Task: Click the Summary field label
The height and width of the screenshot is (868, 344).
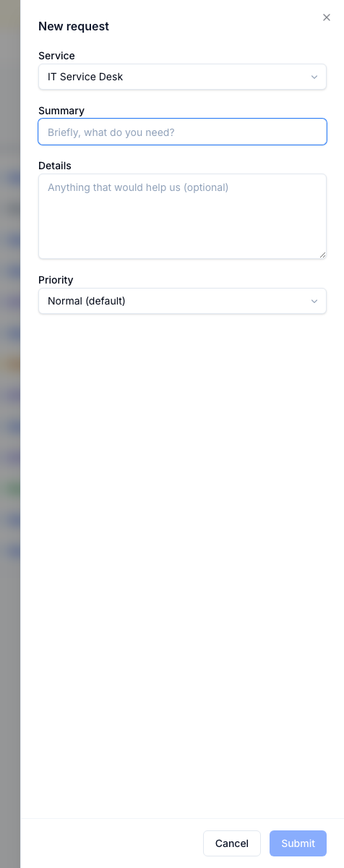Action: coord(61,111)
